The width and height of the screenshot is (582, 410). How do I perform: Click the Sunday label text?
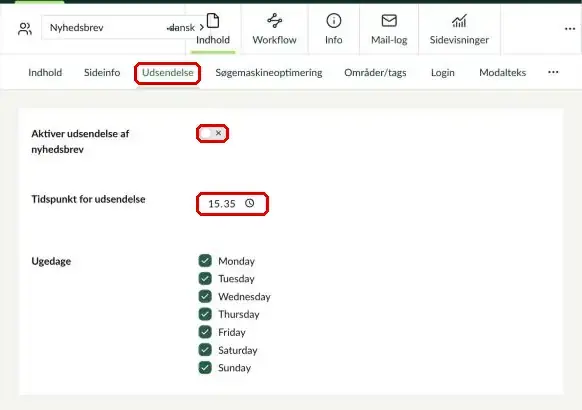[235, 368]
